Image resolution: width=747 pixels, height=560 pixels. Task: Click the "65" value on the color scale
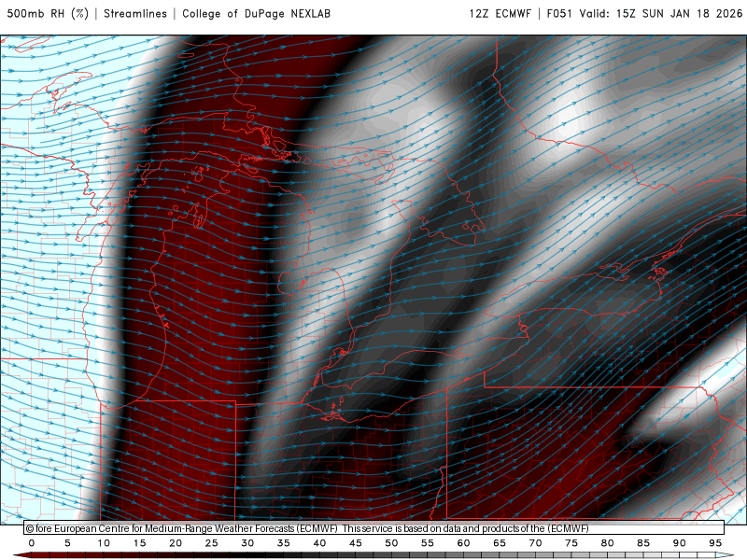click(500, 543)
